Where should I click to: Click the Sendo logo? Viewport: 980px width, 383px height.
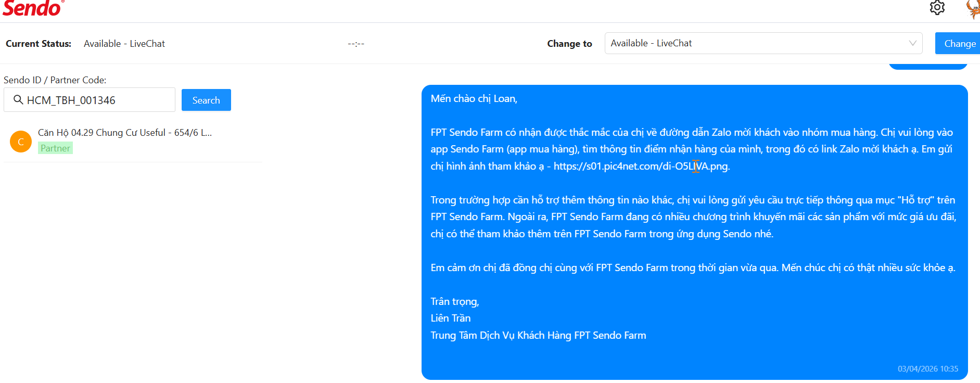(x=32, y=8)
